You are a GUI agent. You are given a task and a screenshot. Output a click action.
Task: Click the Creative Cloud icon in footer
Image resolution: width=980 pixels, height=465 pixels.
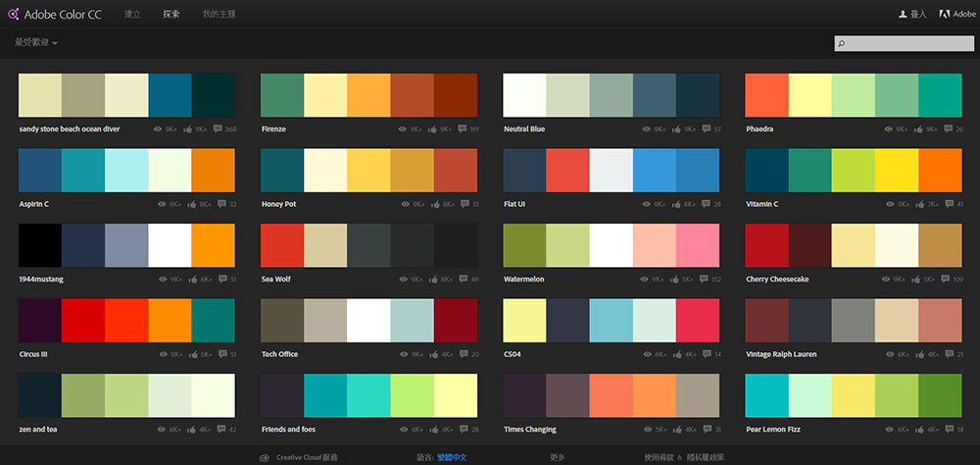coord(264,457)
